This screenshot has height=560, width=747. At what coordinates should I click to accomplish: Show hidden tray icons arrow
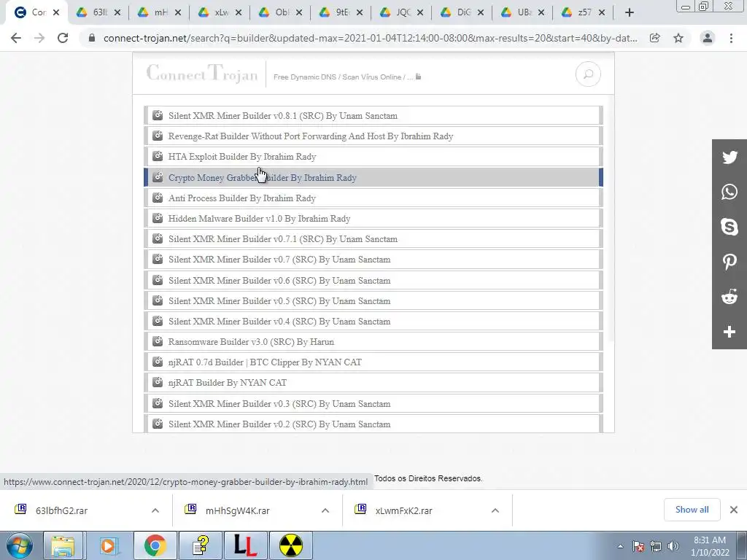620,546
